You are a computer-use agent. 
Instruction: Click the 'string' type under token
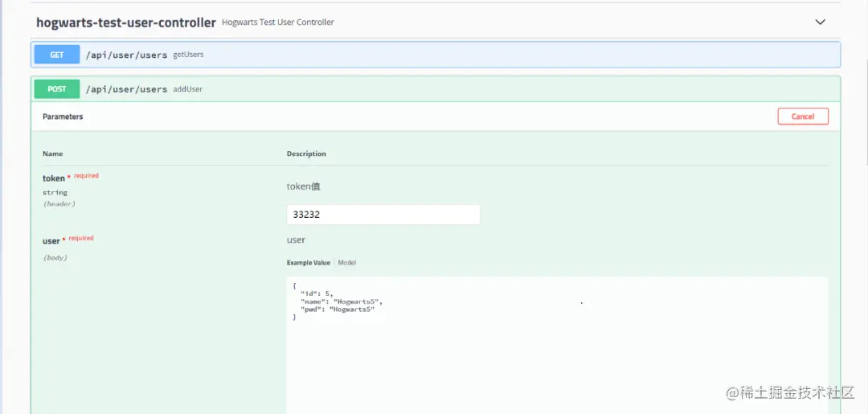[55, 193]
